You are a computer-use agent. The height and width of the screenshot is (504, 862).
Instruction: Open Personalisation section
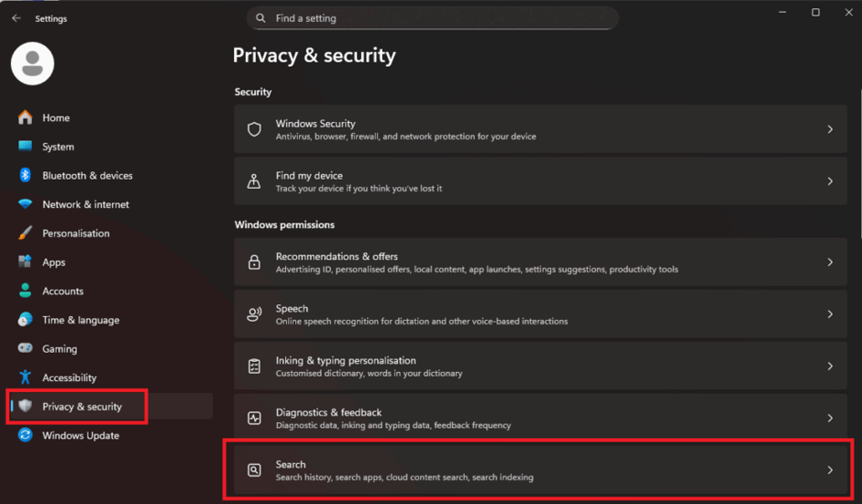tap(110, 233)
